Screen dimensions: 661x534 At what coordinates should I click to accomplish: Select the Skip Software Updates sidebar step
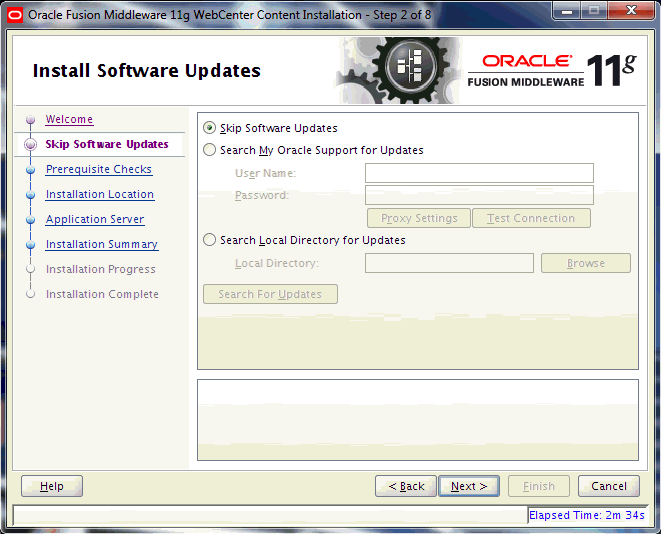tap(107, 144)
